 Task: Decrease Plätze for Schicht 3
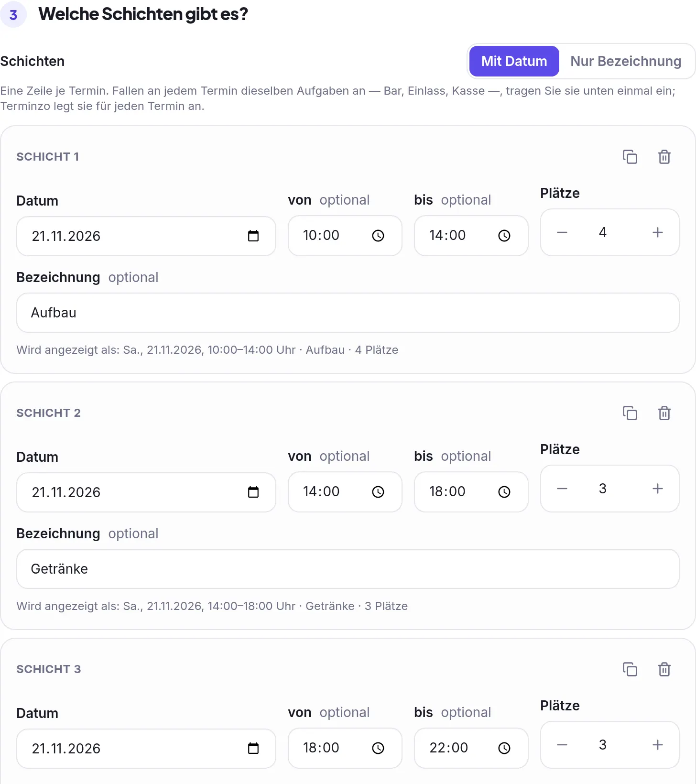[x=562, y=745]
